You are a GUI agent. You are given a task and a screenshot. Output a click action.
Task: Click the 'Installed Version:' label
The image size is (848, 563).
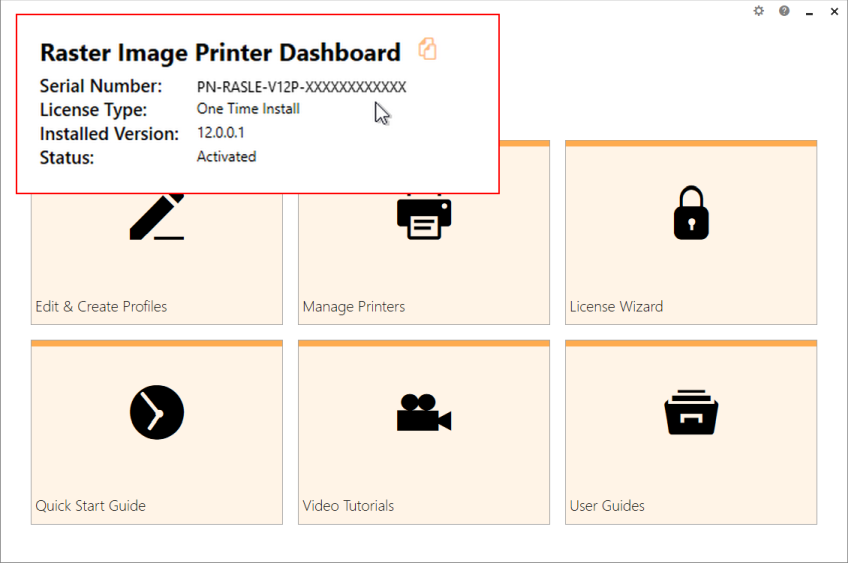click(x=109, y=134)
